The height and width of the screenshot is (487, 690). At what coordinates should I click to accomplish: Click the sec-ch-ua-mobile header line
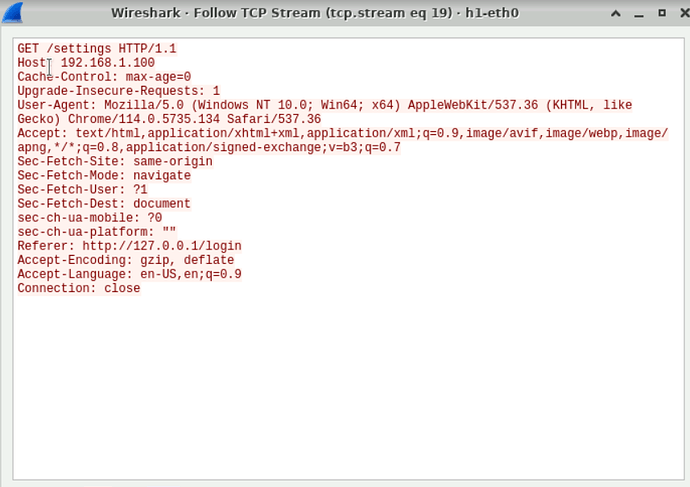tap(90, 217)
